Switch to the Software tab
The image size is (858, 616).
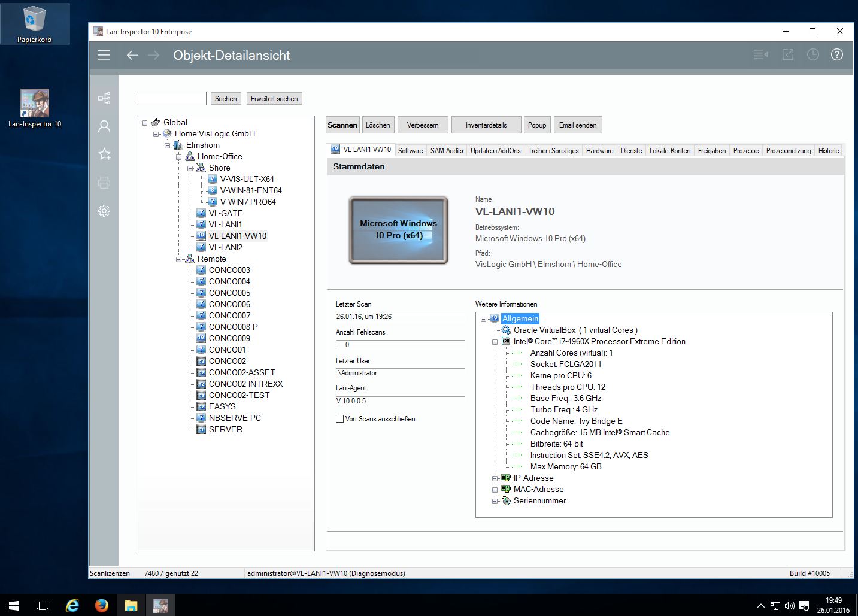click(x=410, y=151)
